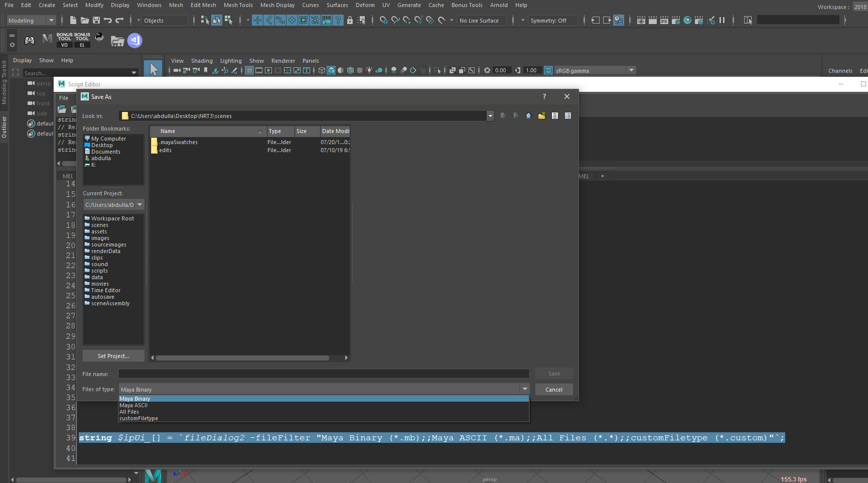This screenshot has width=868, height=483.
Task: Open the Hypershade window
Action: pos(687,21)
